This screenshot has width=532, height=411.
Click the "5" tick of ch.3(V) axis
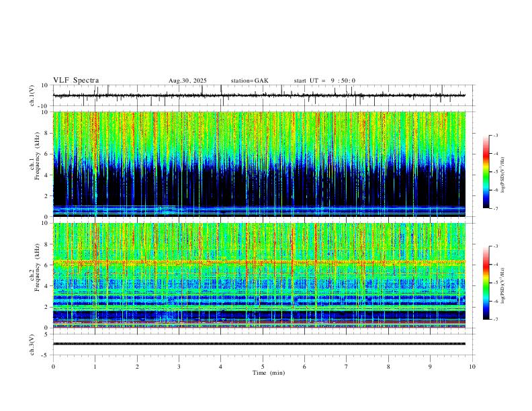tap(47, 334)
